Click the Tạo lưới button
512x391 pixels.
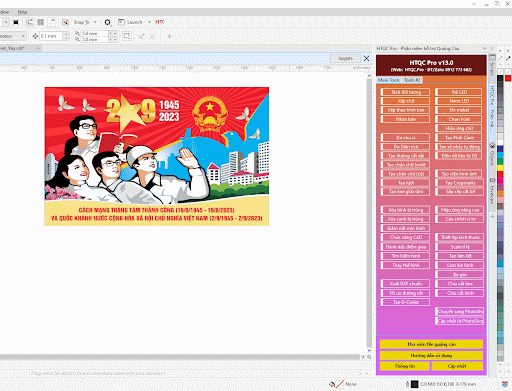(406, 183)
